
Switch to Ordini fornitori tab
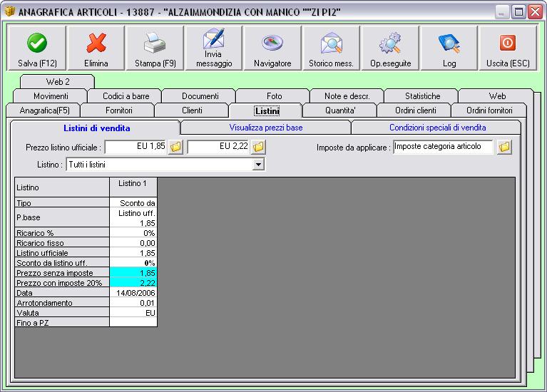point(489,110)
